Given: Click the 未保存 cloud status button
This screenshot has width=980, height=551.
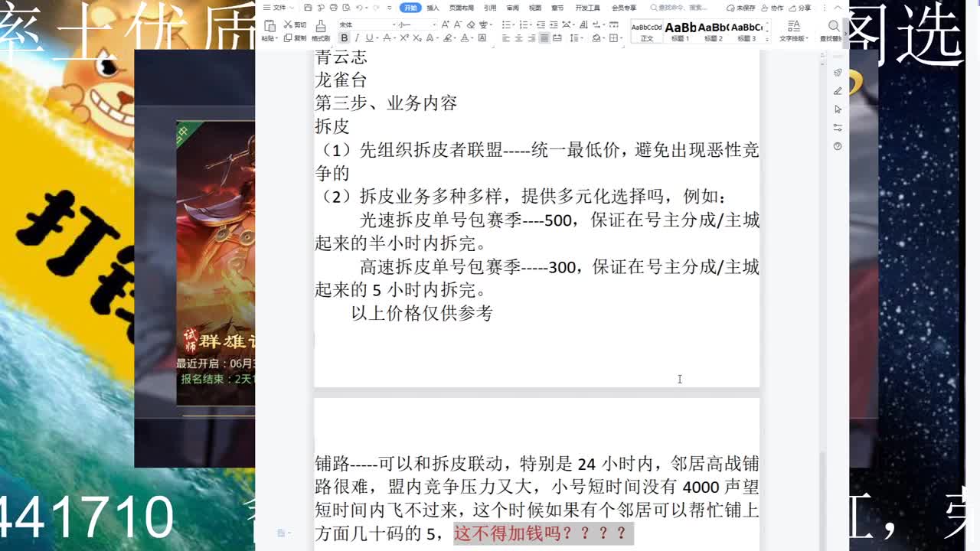Looking at the screenshot, I should click(741, 8).
